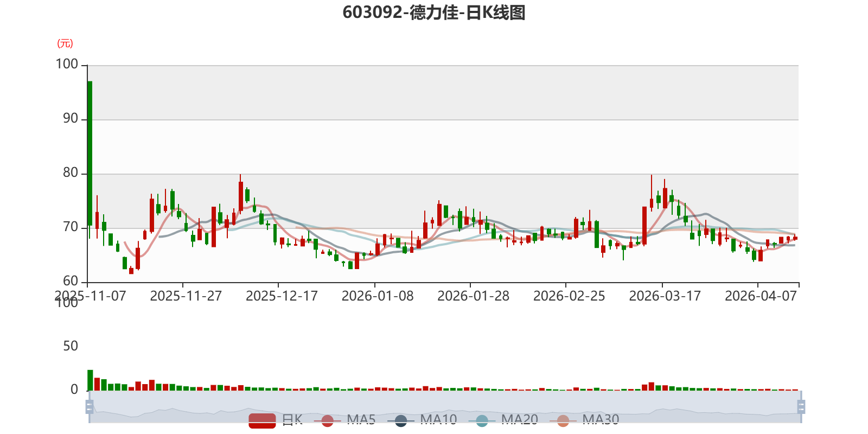The width and height of the screenshot is (868, 434).
Task: Click the 2026-02-25 date label
Action: coord(569,296)
